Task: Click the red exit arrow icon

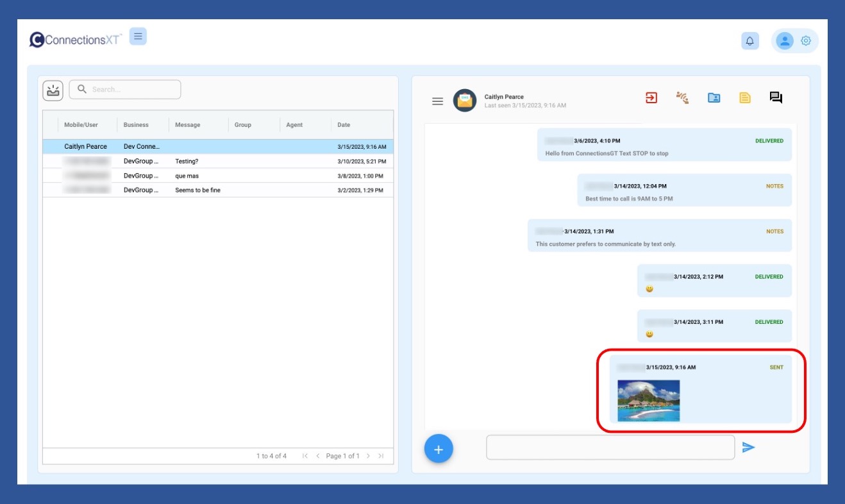Action: point(651,98)
